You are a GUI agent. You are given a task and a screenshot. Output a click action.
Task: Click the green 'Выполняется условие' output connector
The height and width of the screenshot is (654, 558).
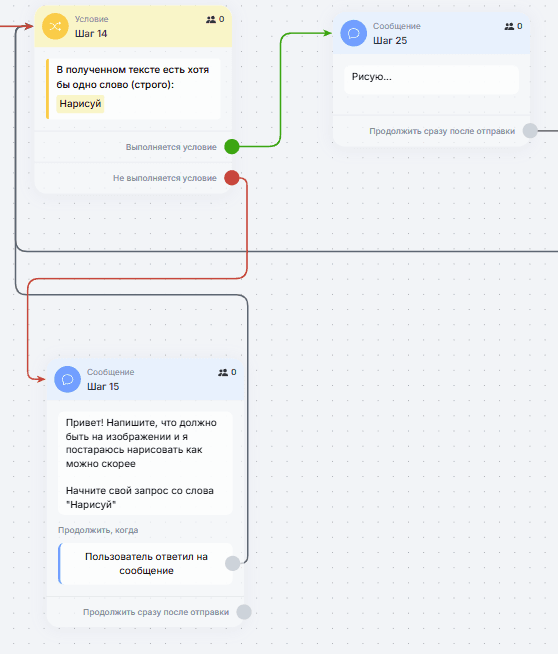tap(232, 146)
